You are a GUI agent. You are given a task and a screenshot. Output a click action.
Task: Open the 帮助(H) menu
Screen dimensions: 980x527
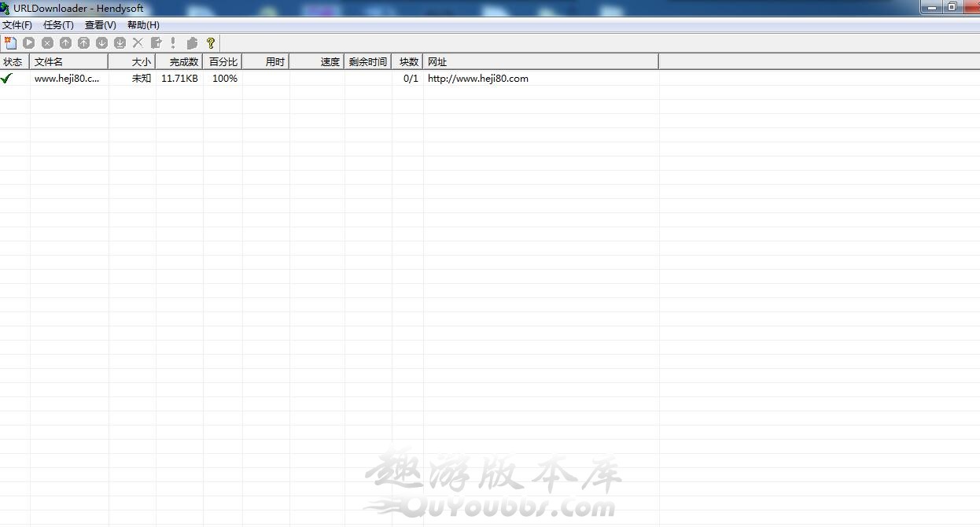(143, 25)
